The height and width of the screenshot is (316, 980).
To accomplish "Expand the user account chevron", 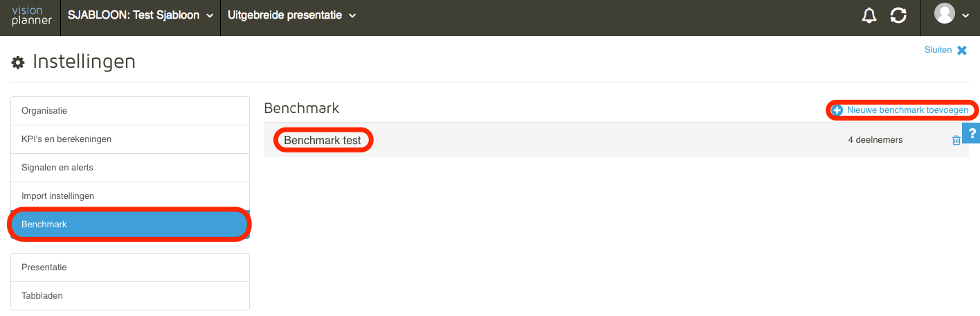I will pos(965,15).
